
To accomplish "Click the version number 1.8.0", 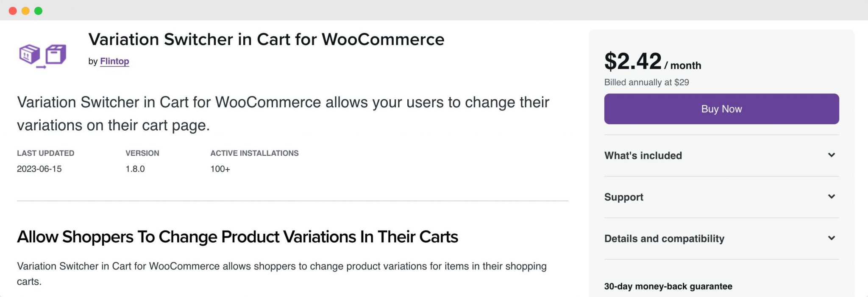I will pyautogui.click(x=135, y=169).
